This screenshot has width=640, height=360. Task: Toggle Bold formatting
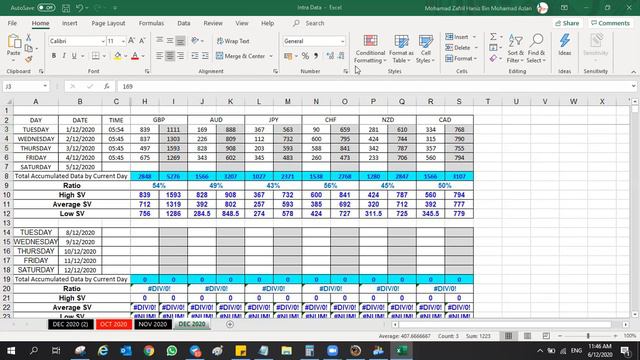point(53,56)
